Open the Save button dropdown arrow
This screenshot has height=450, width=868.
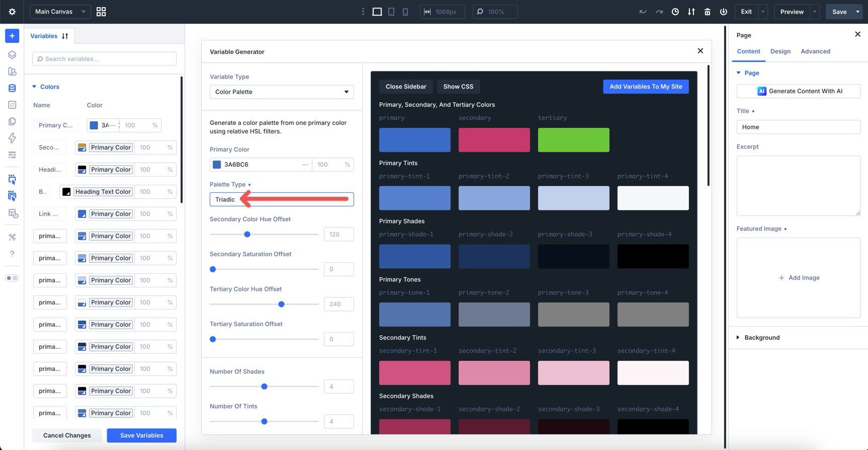(x=857, y=12)
